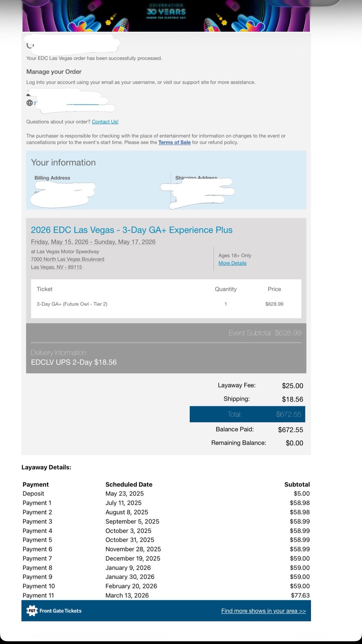Click the globe icon beside support site

29,103
